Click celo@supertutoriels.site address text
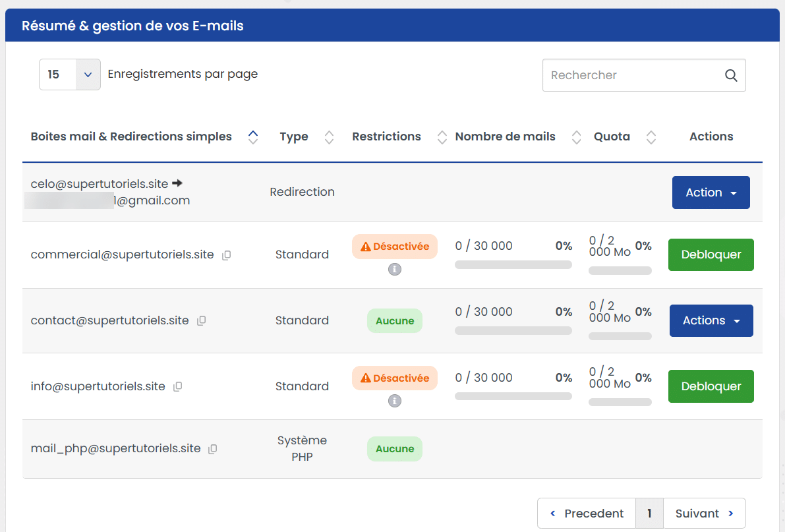The height and width of the screenshot is (532, 785). [x=99, y=184]
